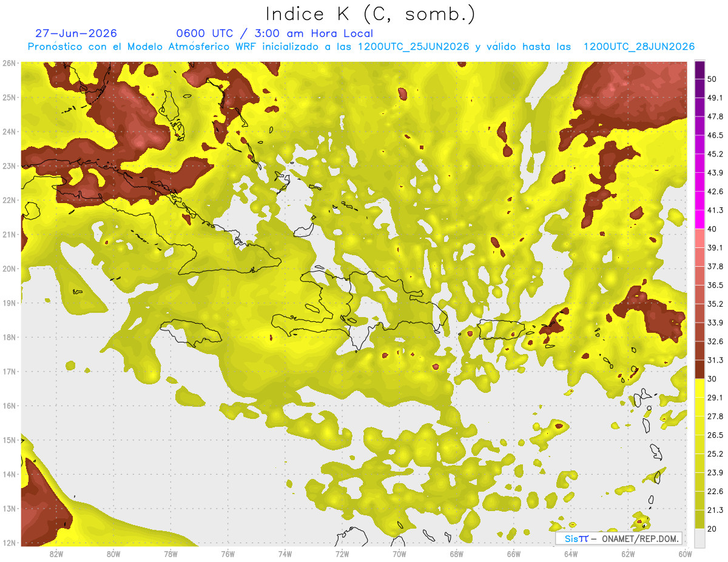
Task: Click the '24N' latitude label
Action: point(9,132)
